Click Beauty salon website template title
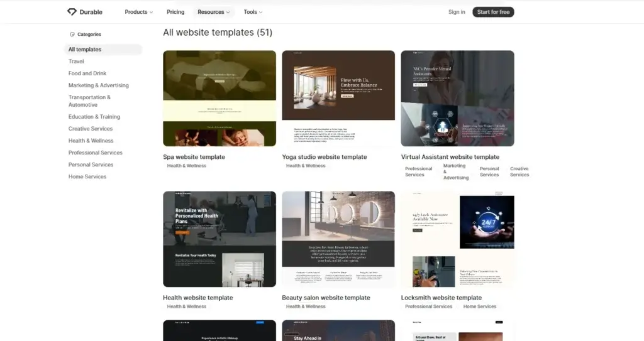The height and width of the screenshot is (341, 644). pos(326,298)
